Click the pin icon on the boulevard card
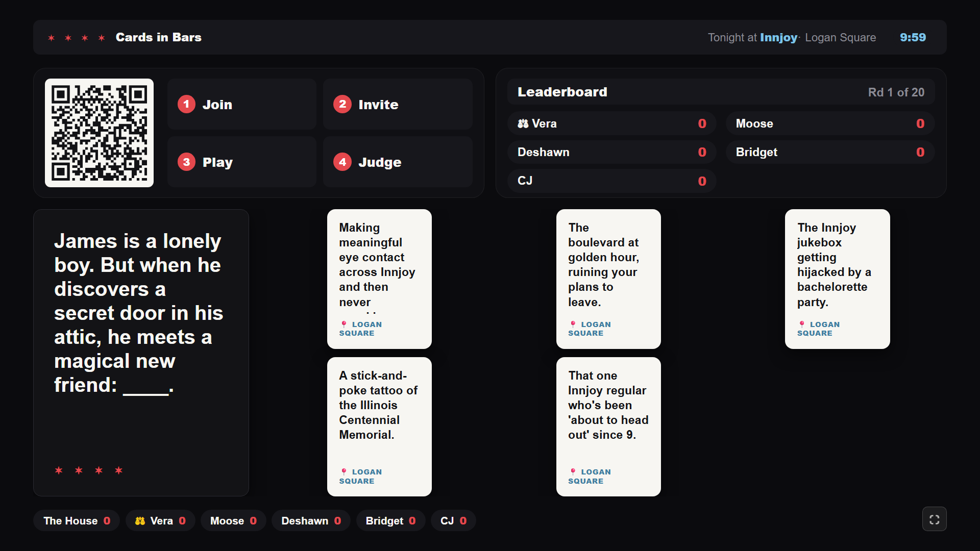Image resolution: width=980 pixels, height=551 pixels. click(573, 324)
